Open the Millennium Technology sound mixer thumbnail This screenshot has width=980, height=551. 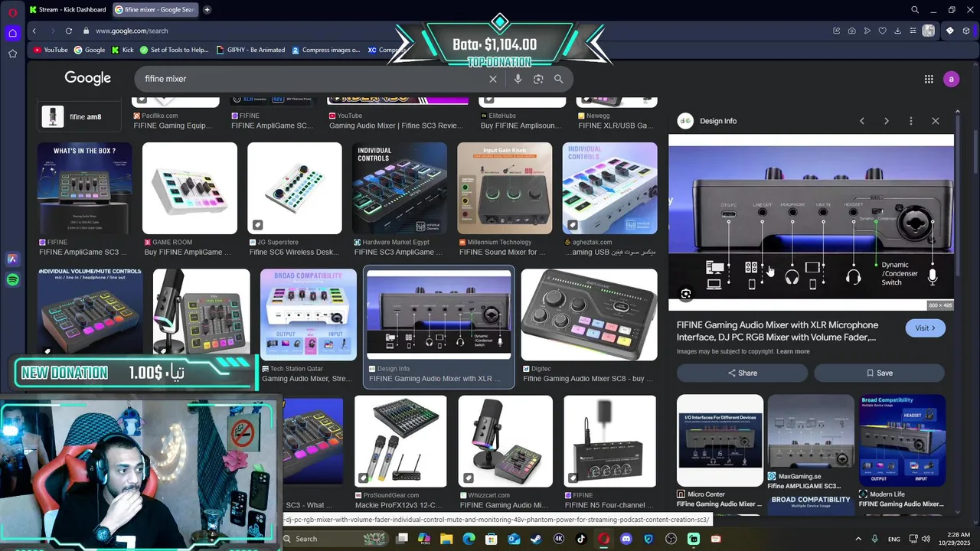[x=505, y=188]
